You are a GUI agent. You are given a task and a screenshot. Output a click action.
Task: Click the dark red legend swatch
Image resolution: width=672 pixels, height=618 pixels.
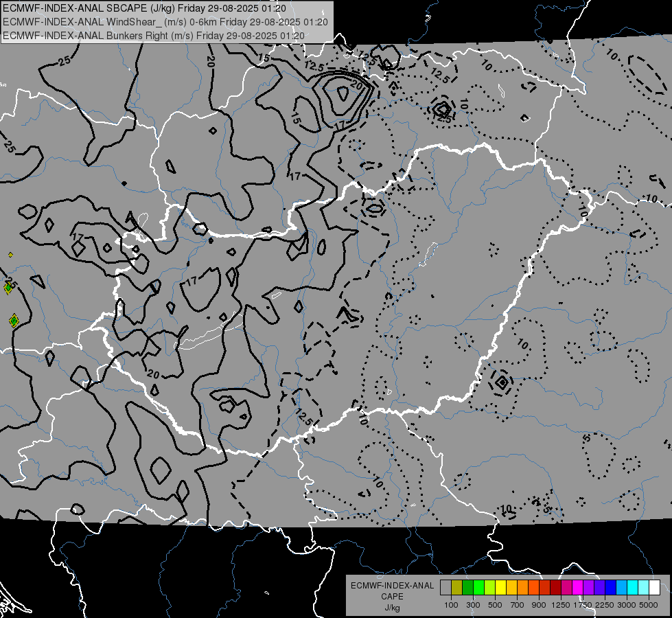click(556, 587)
